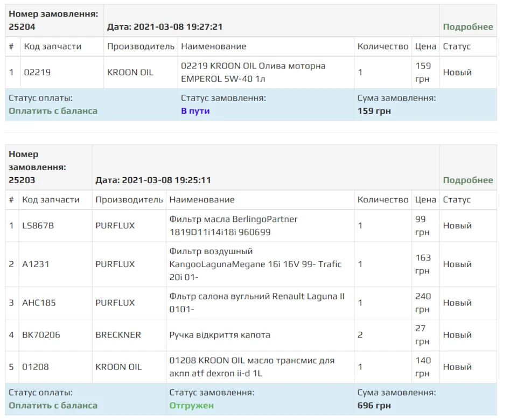Click the 696 грн order total
517x420 pixels.
(374, 405)
